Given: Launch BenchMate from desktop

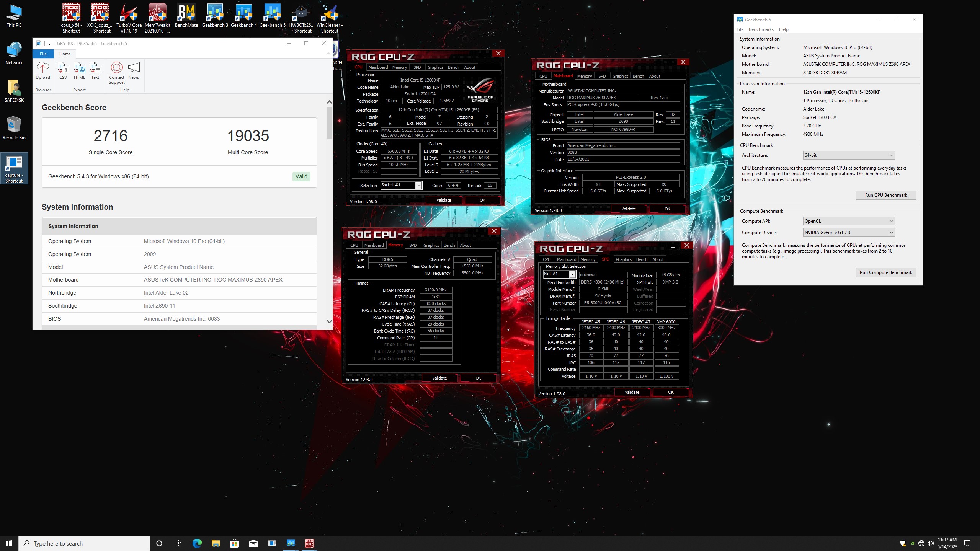Looking at the screenshot, I should click(x=186, y=15).
